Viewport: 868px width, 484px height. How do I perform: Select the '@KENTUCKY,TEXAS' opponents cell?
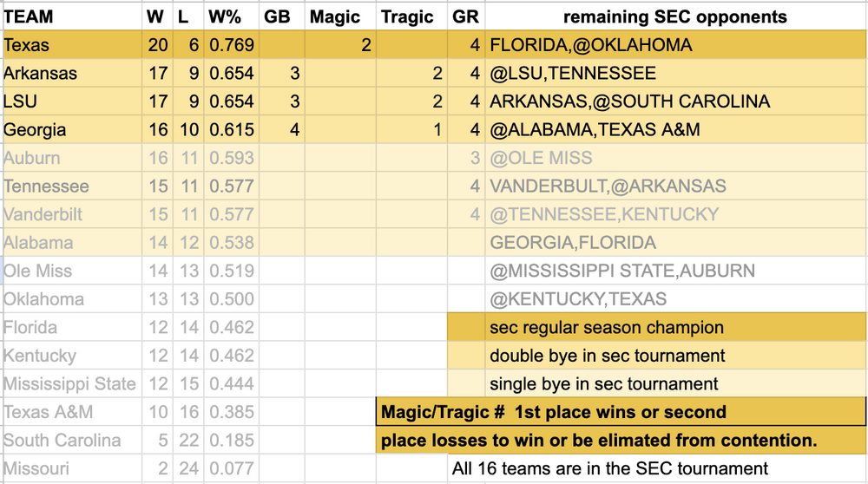coord(578,299)
